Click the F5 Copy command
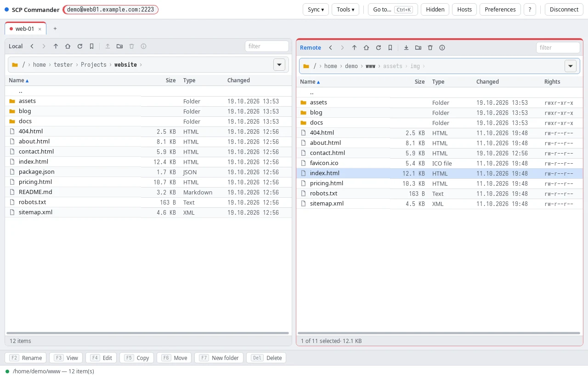Image resolution: width=588 pixels, height=377 pixels. point(136,358)
